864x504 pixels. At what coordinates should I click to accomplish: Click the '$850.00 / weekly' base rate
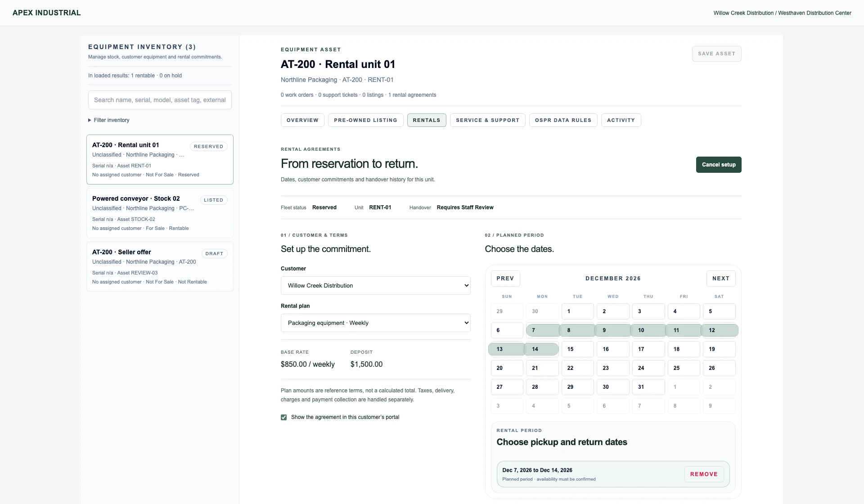(308, 364)
